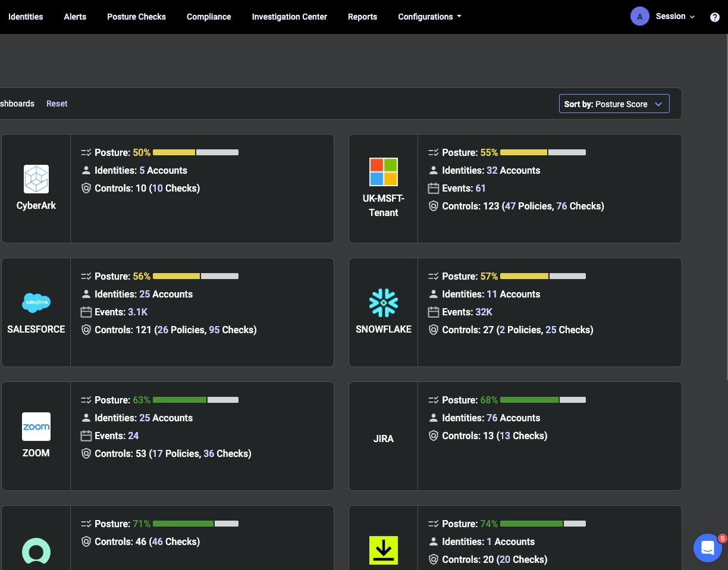This screenshot has height=570, width=728.
Task: Click the Microsoft logo for UK-MSFT-Tenant
Action: [x=384, y=172]
